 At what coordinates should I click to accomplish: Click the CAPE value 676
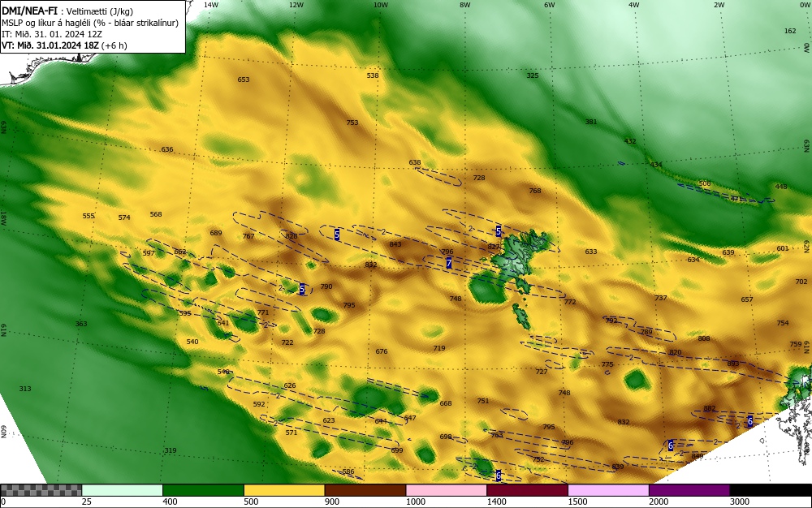[382, 351]
